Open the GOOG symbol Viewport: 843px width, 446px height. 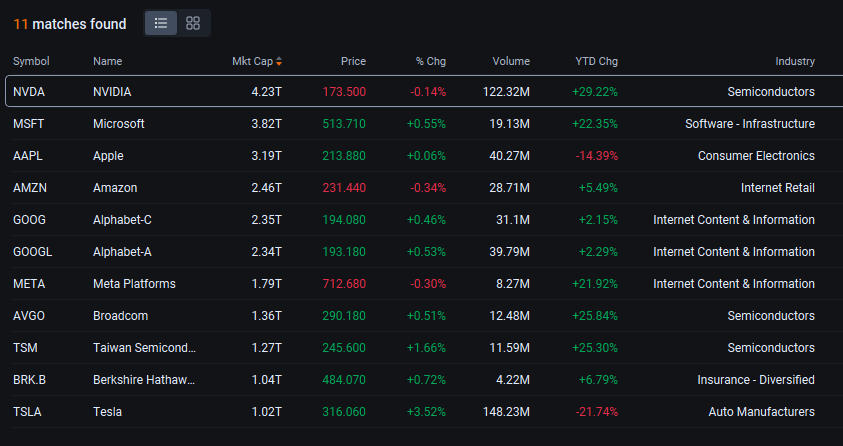click(30, 220)
